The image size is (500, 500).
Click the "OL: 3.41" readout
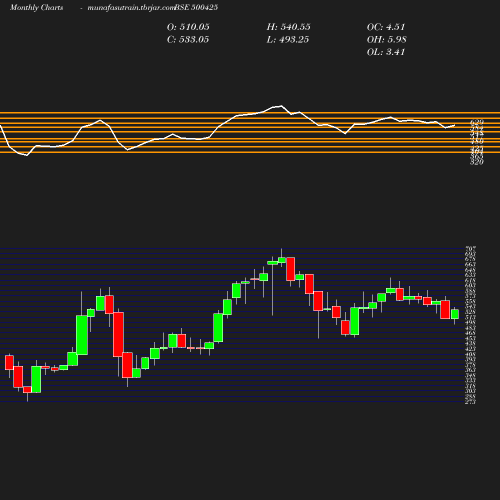click(x=386, y=52)
